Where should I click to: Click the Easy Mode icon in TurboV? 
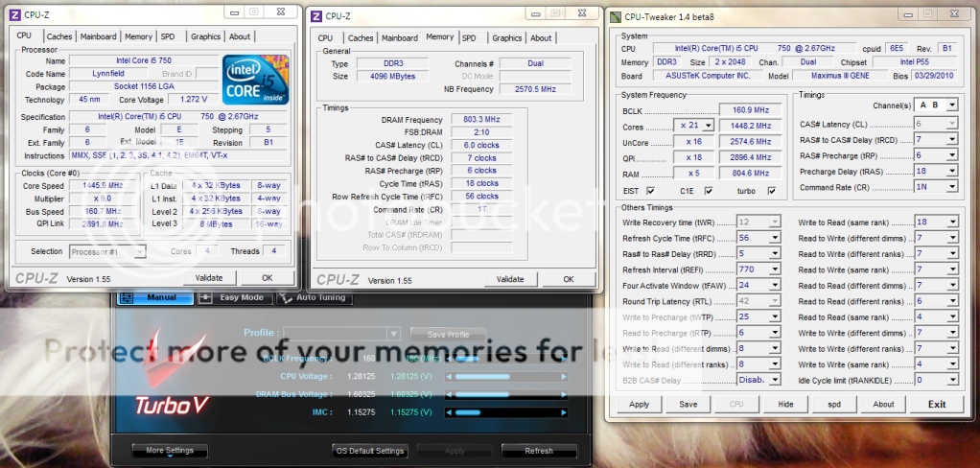click(203, 297)
